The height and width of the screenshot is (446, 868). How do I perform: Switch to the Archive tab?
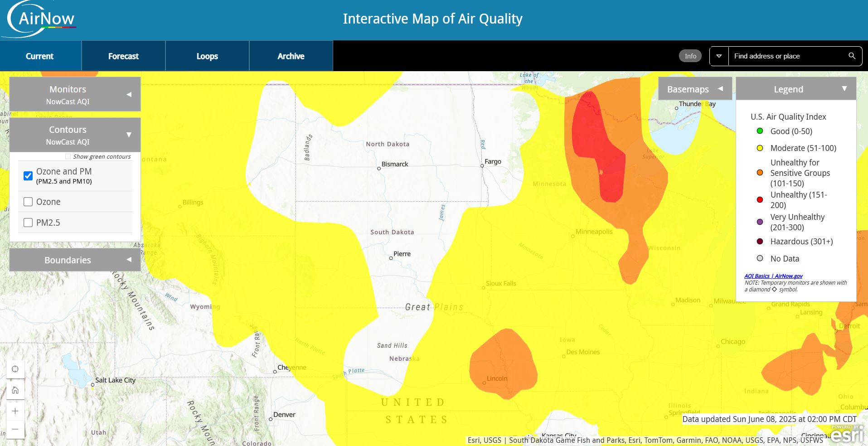point(291,56)
